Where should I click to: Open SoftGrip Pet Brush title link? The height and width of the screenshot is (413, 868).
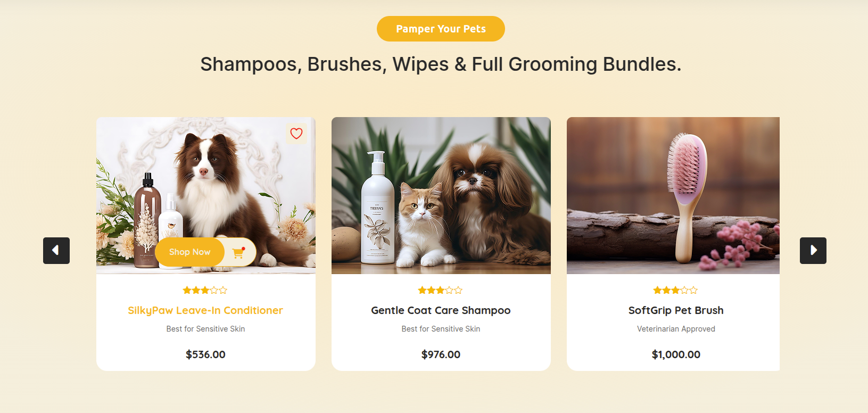[676, 310]
